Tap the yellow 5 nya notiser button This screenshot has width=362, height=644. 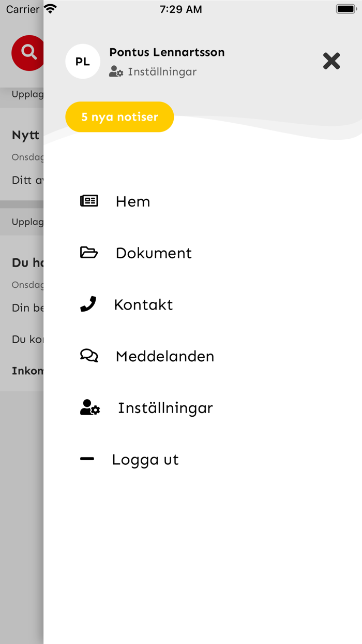(x=119, y=117)
